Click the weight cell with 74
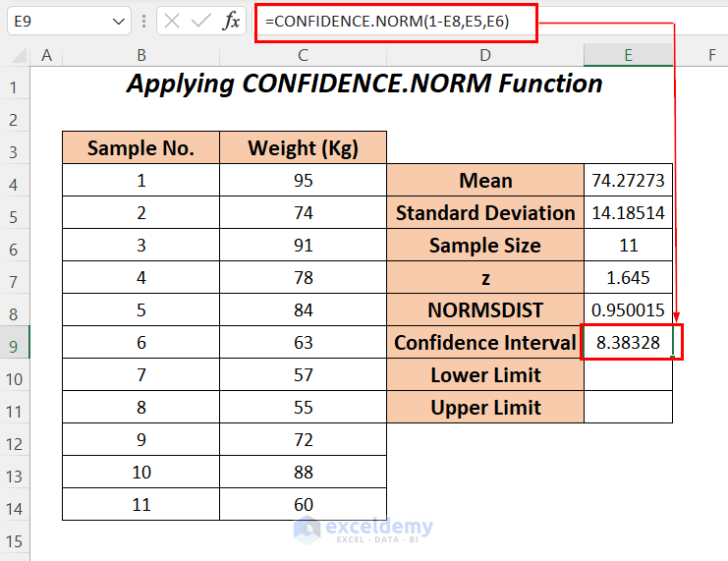728x561 pixels. 304,212
